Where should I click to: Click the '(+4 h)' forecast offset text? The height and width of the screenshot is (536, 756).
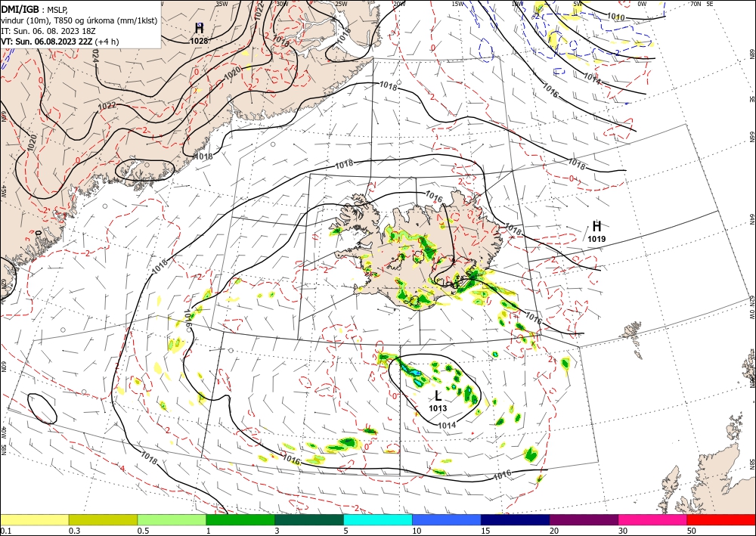pyautogui.click(x=107, y=42)
